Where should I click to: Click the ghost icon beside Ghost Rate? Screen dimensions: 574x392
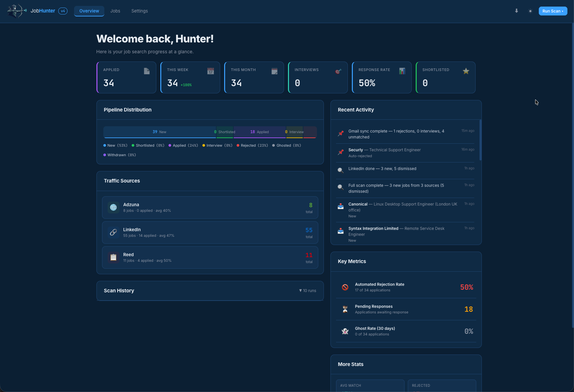pos(345,331)
